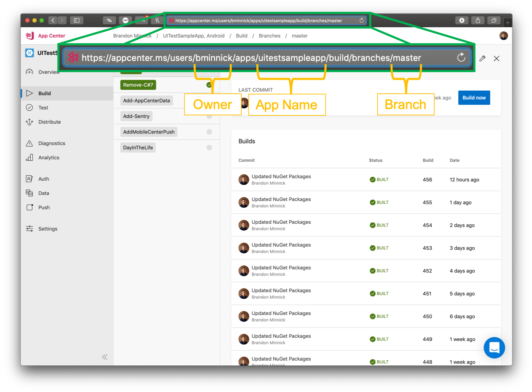Toggle the Safari sidebar button

(x=77, y=21)
